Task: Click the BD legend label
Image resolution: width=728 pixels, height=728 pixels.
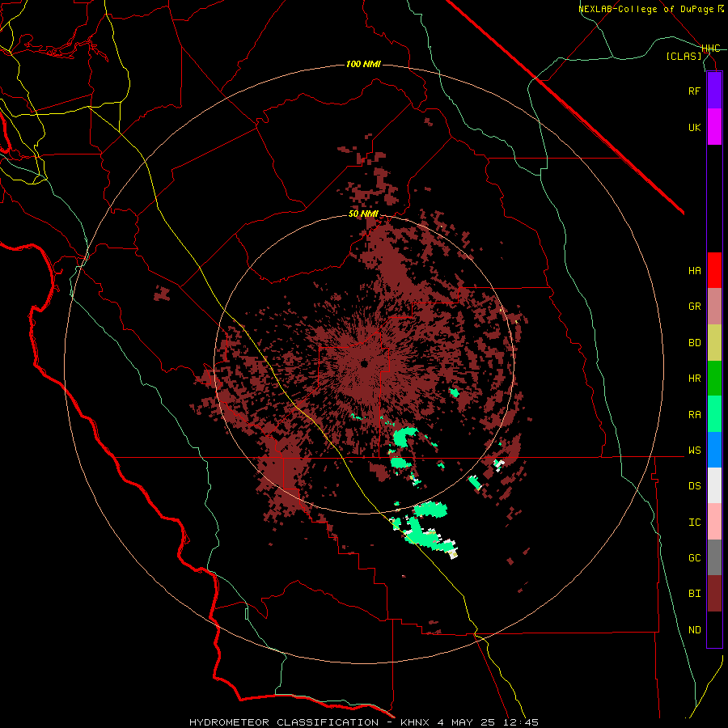Action: coord(694,343)
